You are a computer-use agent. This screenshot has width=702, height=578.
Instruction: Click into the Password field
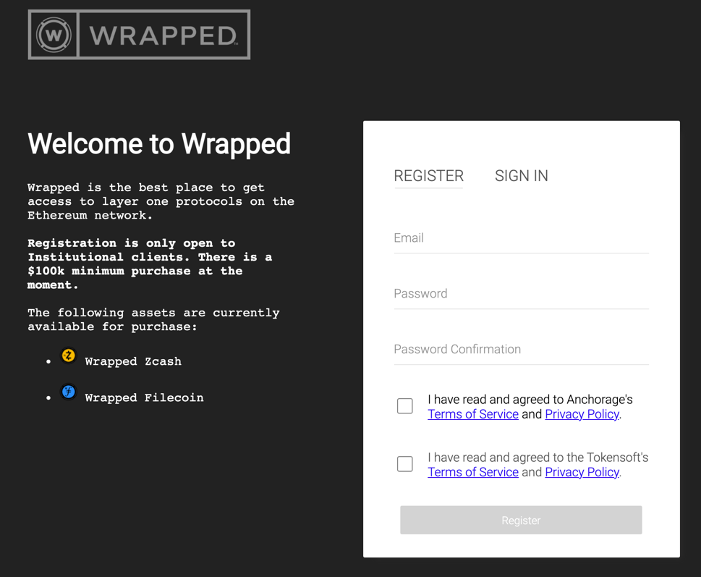(x=521, y=294)
